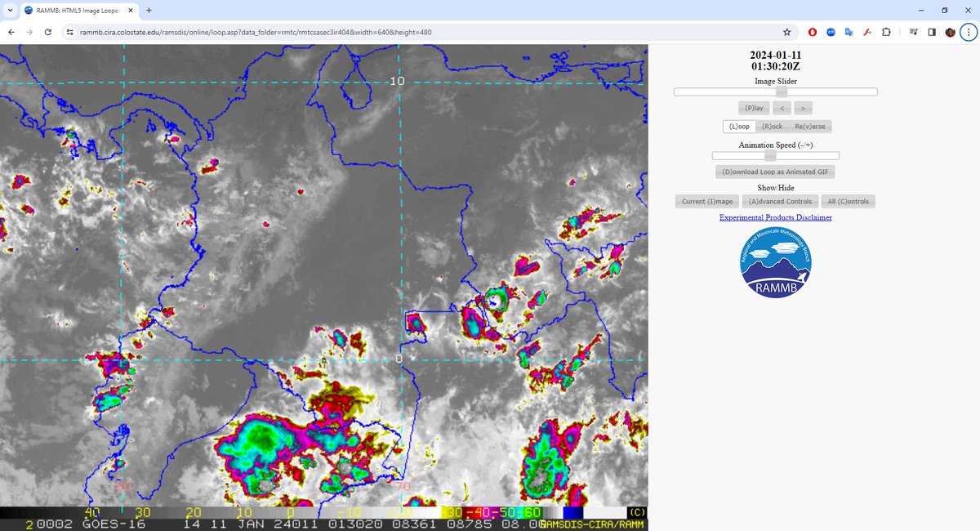
Task: Step to next frame with > button
Action: click(x=803, y=108)
